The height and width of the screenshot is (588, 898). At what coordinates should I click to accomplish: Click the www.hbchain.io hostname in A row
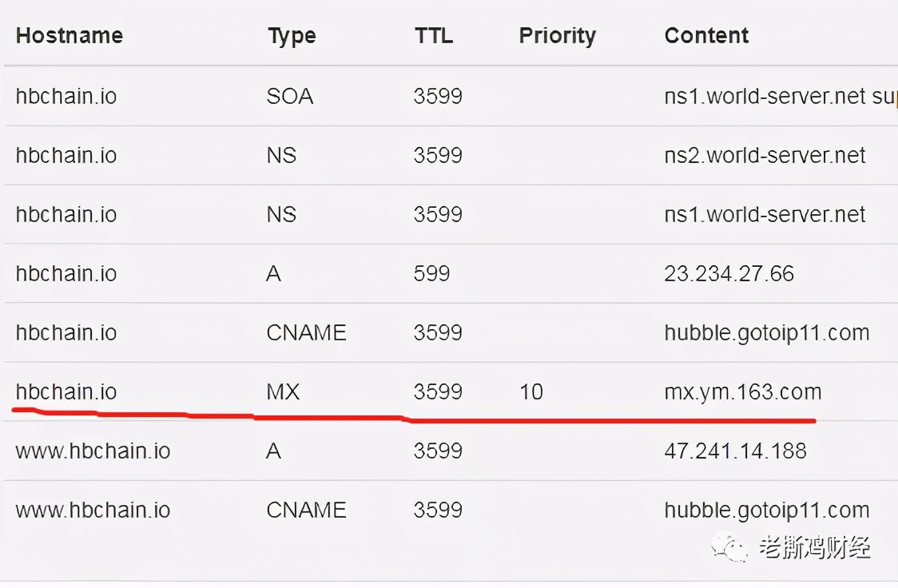(x=93, y=451)
